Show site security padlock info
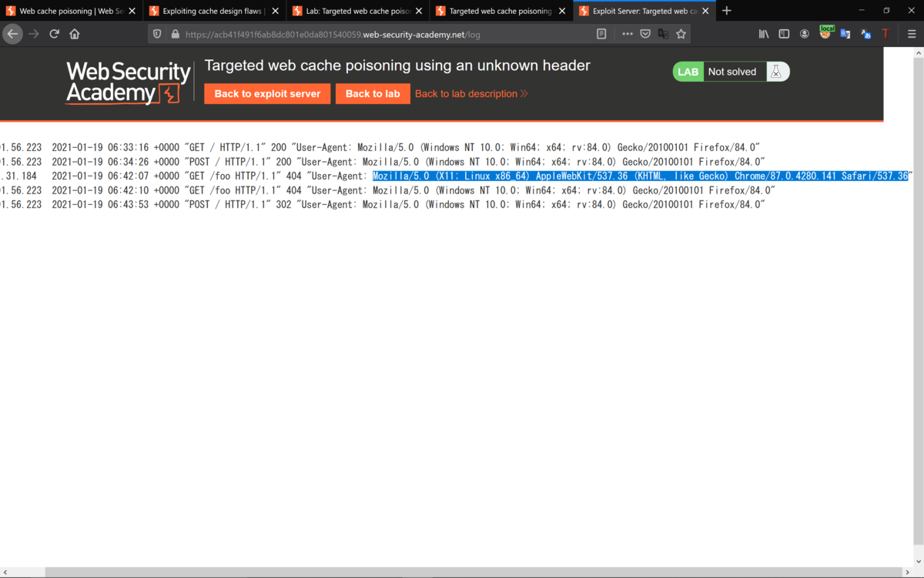Screen dimensions: 924x578 coord(175,34)
